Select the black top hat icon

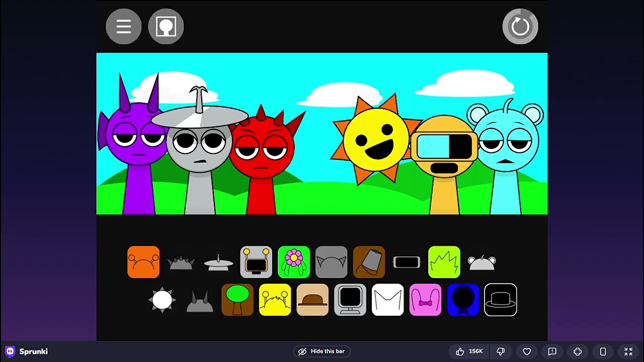point(501,300)
